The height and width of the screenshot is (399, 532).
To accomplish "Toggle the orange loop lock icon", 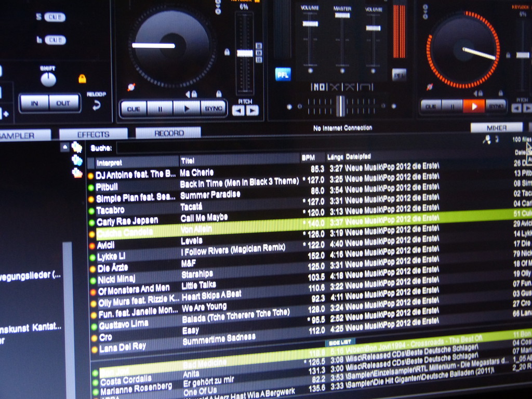I will 82,78.
